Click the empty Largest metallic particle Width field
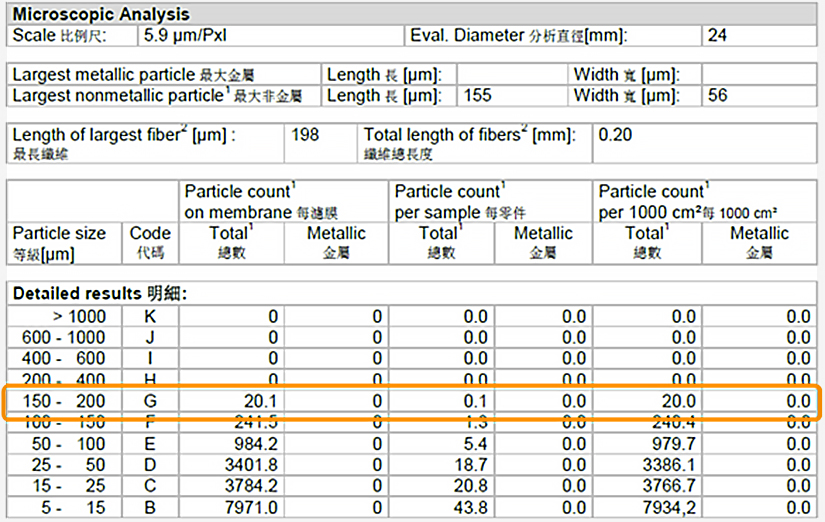Screen dimensions: 825x522 coord(760,75)
